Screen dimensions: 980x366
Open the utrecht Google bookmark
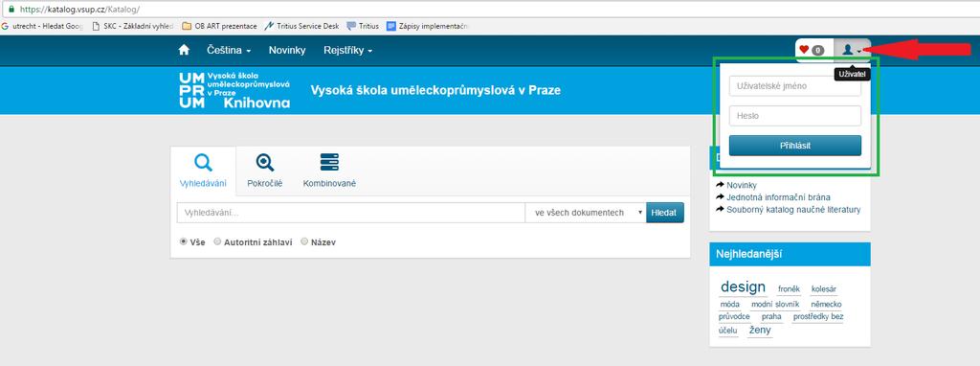(x=42, y=26)
